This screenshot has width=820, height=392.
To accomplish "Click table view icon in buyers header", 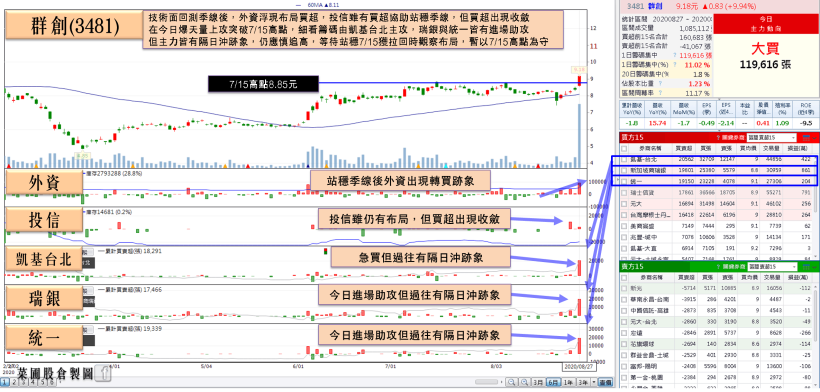I will click(806, 138).
